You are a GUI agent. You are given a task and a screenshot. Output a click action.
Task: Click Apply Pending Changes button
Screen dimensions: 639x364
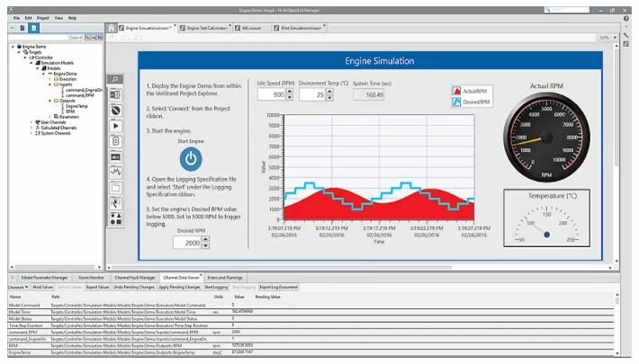tap(179, 287)
